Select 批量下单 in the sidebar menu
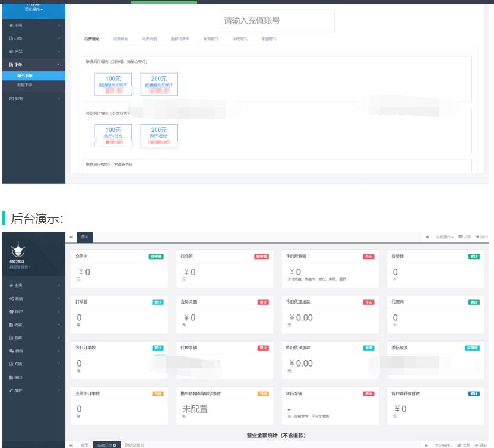494x448 pixels. [x=26, y=84]
